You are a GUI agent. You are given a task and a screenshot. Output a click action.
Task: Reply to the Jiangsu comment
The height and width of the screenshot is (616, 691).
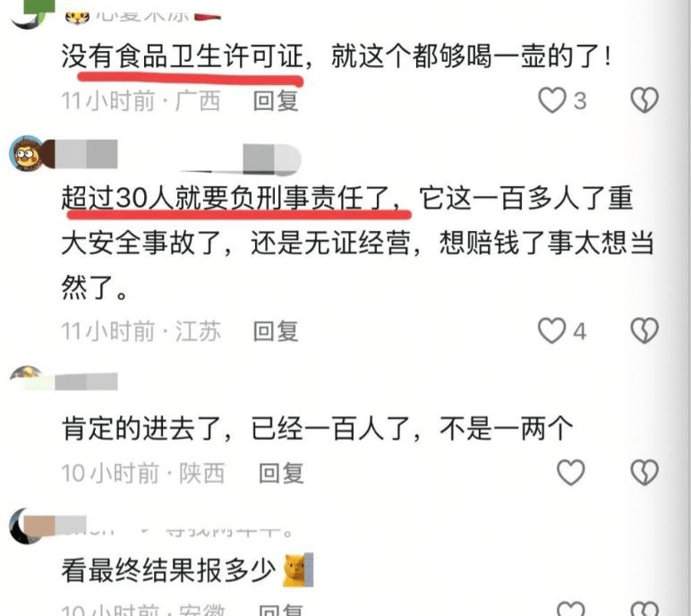pyautogui.click(x=276, y=331)
